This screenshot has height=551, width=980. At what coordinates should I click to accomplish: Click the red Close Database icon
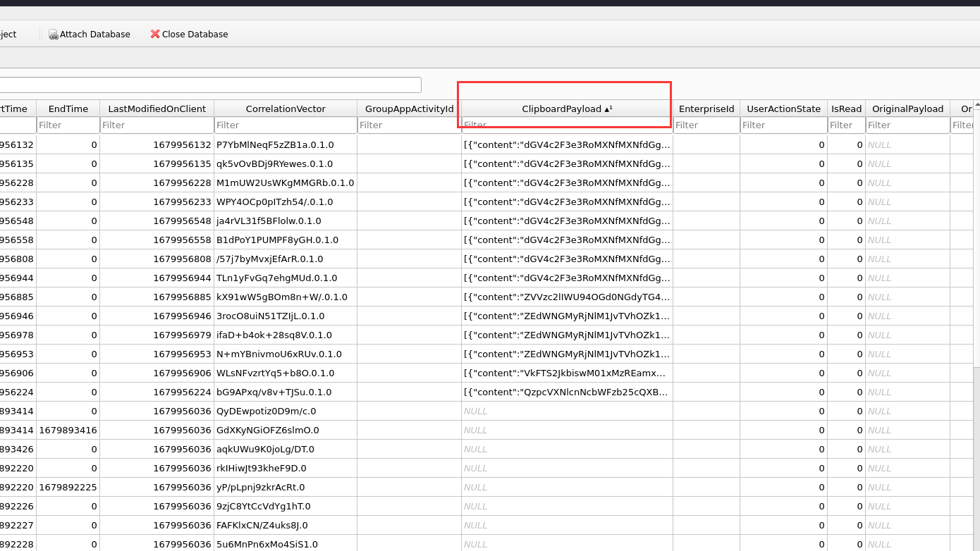tap(155, 34)
